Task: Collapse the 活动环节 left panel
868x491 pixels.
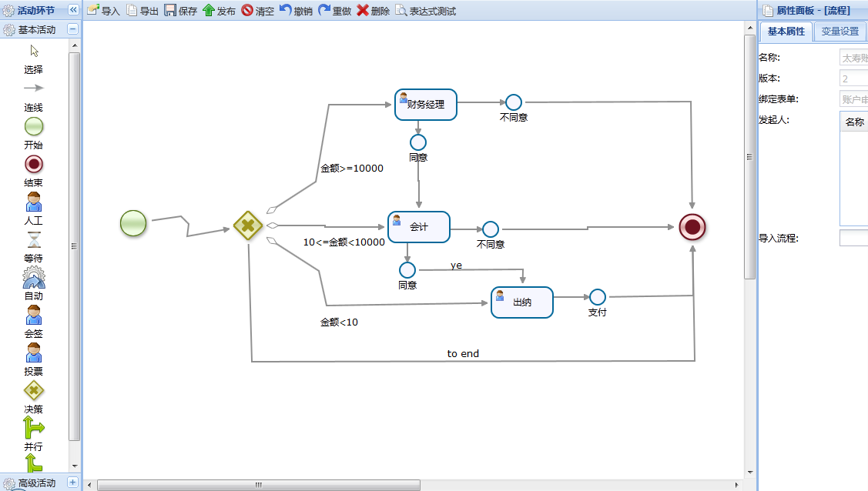Action: tap(73, 10)
